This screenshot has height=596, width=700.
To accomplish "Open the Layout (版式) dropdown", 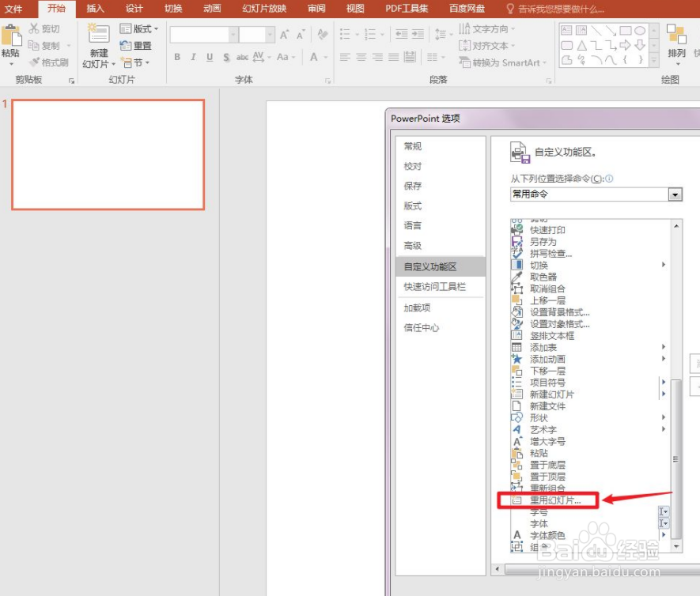I will 139,28.
